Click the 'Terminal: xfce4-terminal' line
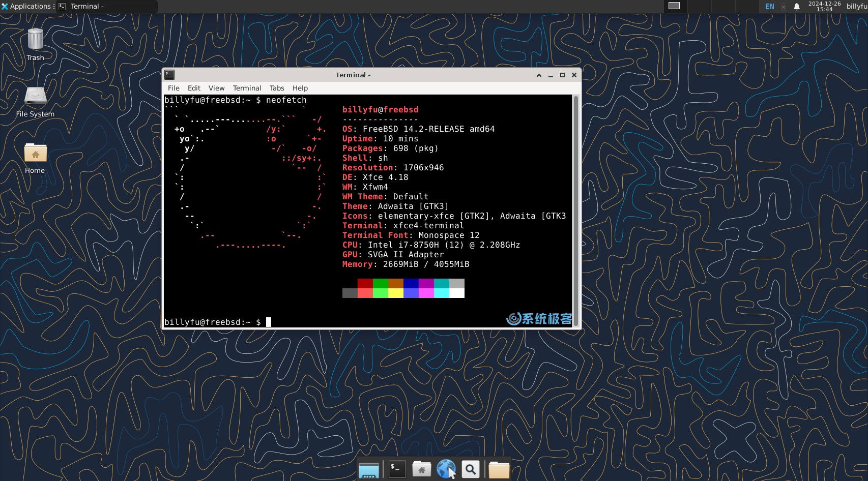868x481 pixels. tap(403, 226)
